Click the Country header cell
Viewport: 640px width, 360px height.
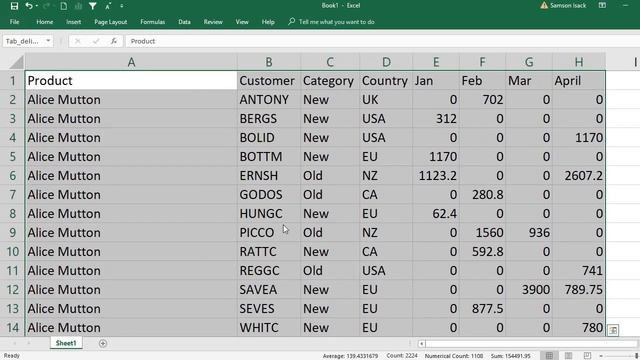tap(386, 80)
